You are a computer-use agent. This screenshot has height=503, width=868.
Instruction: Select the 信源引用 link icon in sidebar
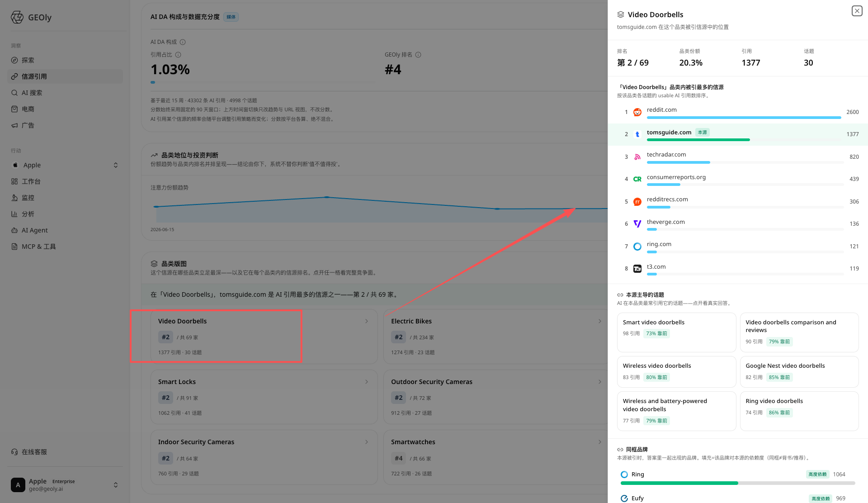[x=14, y=76]
